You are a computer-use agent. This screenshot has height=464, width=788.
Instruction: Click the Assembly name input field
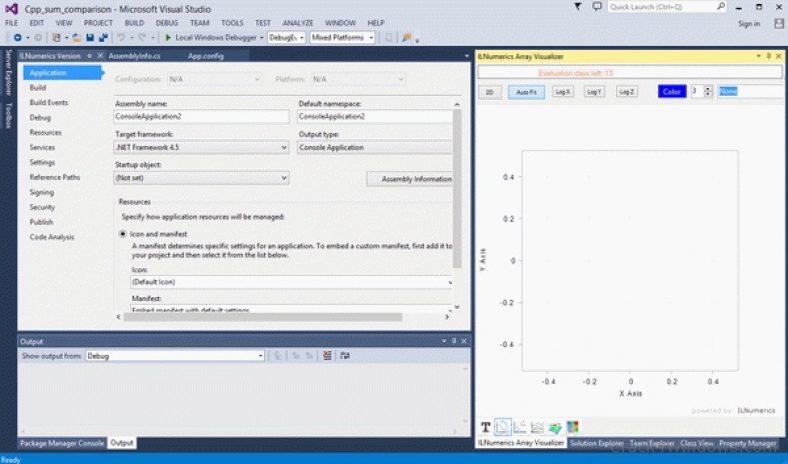[x=202, y=117]
